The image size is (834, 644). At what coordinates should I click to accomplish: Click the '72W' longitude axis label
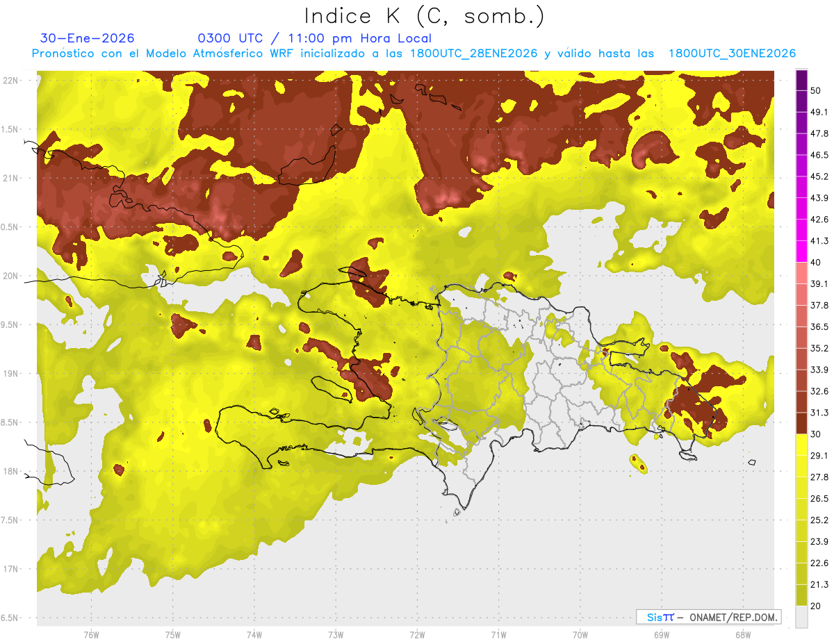pos(417,635)
